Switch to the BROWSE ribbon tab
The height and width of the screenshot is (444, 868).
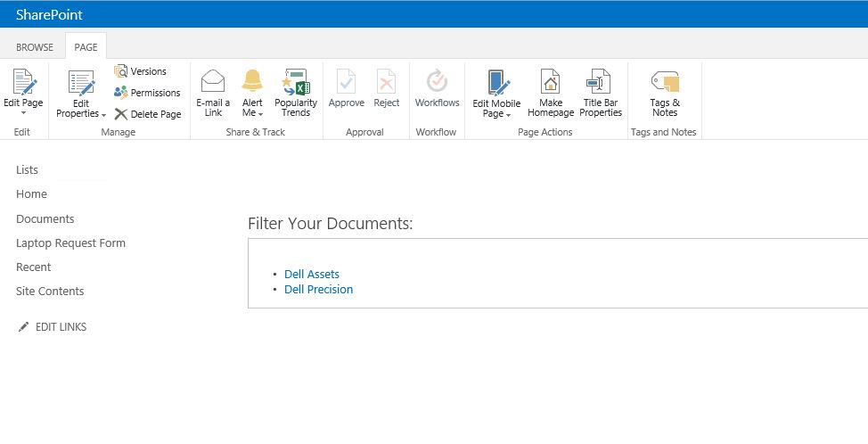tap(35, 47)
